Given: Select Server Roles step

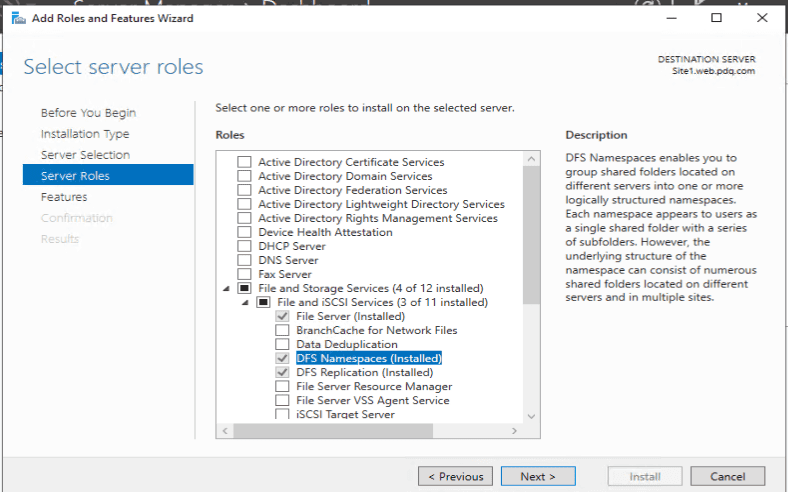Looking at the screenshot, I should [108, 175].
